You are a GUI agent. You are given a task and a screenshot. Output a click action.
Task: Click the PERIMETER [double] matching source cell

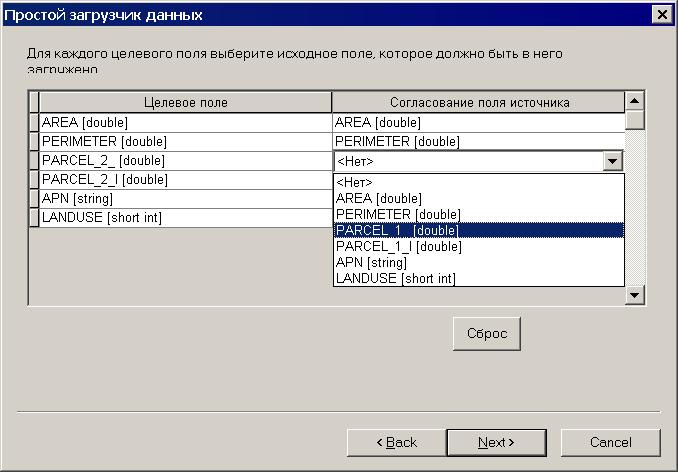point(479,142)
